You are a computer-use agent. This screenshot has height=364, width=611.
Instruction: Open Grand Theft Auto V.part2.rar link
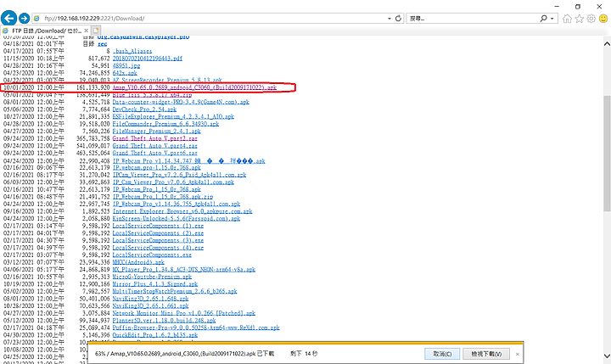[155, 138]
